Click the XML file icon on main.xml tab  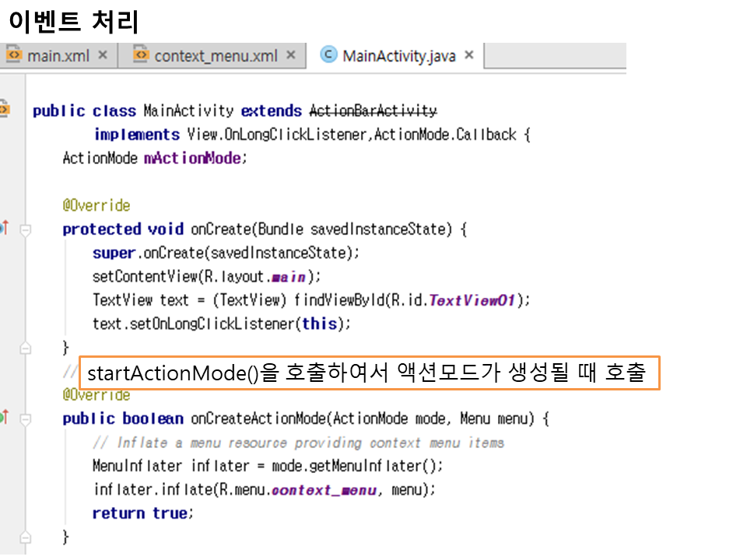(x=14, y=55)
